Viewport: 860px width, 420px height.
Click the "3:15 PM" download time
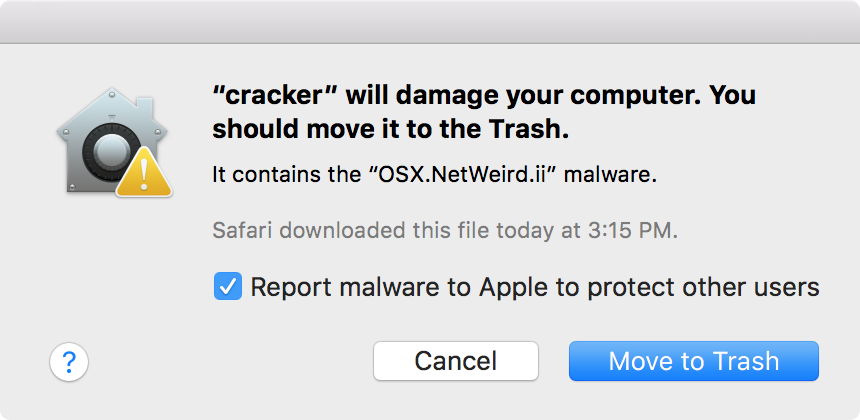(638, 231)
